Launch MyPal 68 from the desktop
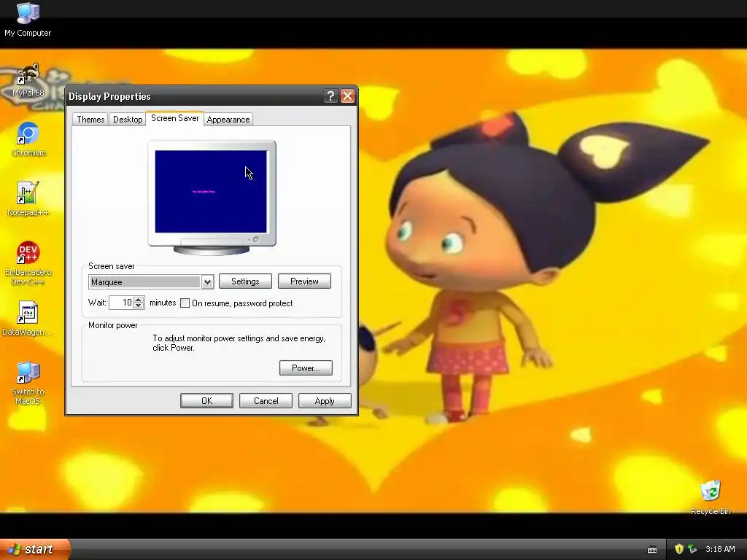Screen dimensions: 747x560 pos(28,80)
